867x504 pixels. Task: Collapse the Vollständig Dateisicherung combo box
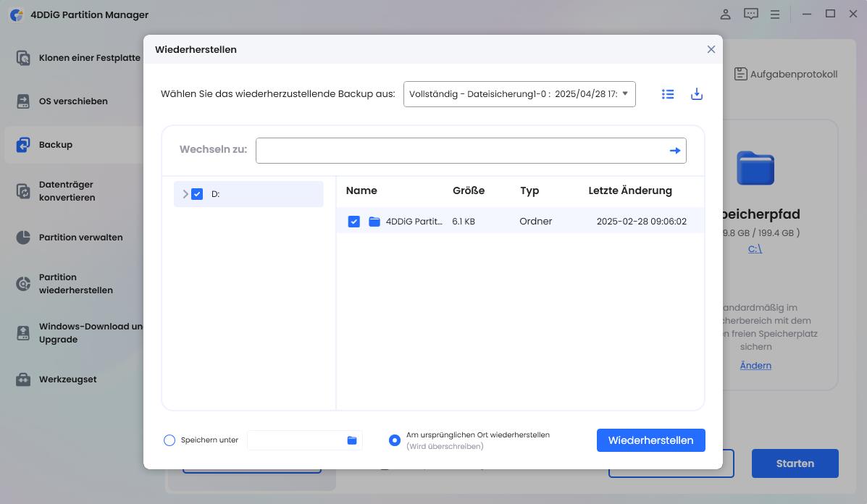[625, 93]
